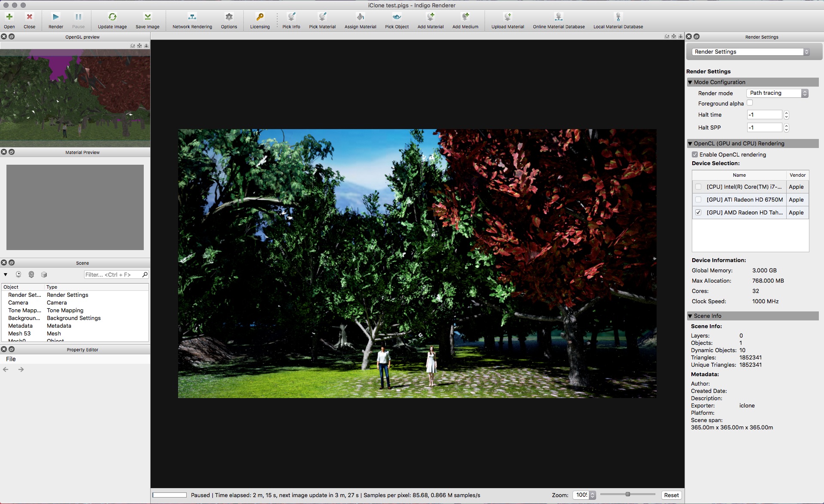Image resolution: width=824 pixels, height=504 pixels.
Task: Select the Tone Mapping scene item
Action: click(x=25, y=311)
